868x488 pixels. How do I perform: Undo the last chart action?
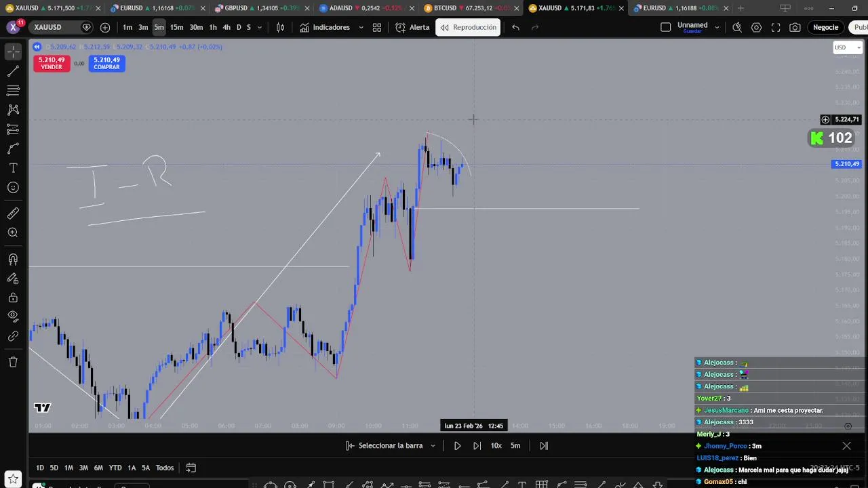coord(516,27)
